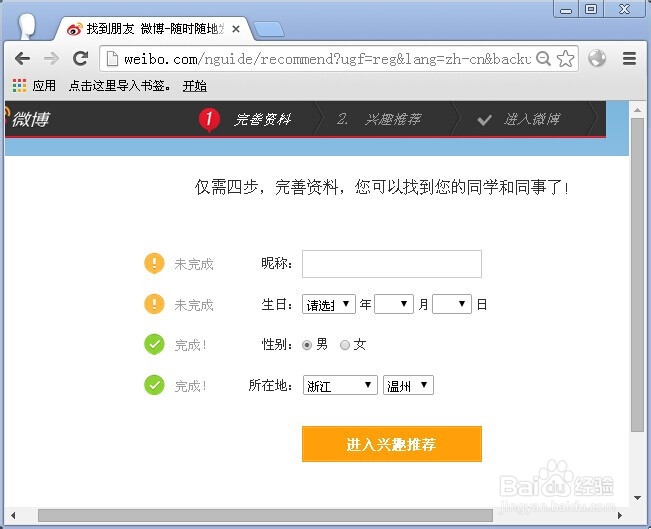Bookmark this page with the star icon

click(x=565, y=59)
